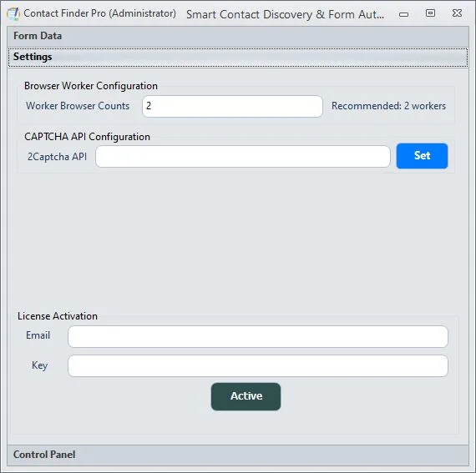
Task: Close the Contact Finder Pro window
Action: (x=457, y=13)
